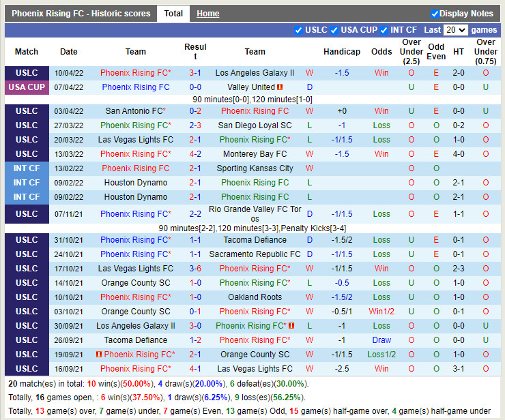Click red card icon in Los Angeles Galaxy II 3-0 row

click(291, 326)
